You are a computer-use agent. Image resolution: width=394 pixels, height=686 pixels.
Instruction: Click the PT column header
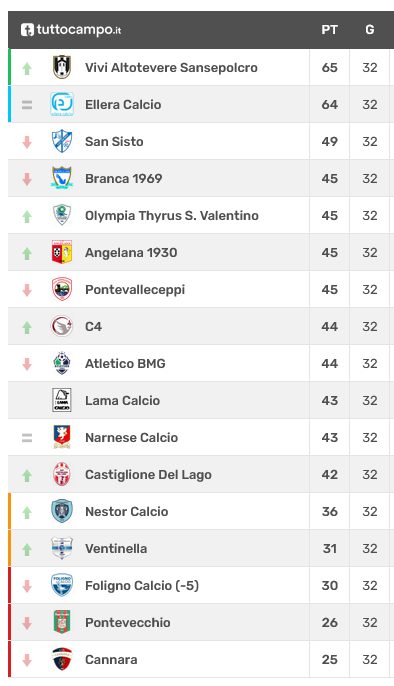(x=329, y=30)
